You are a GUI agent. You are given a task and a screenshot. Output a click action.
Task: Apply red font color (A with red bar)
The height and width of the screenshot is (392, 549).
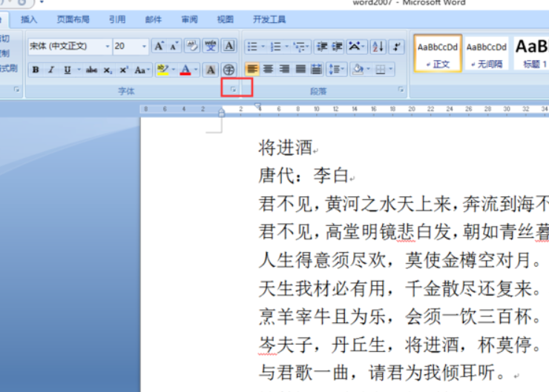tap(185, 70)
